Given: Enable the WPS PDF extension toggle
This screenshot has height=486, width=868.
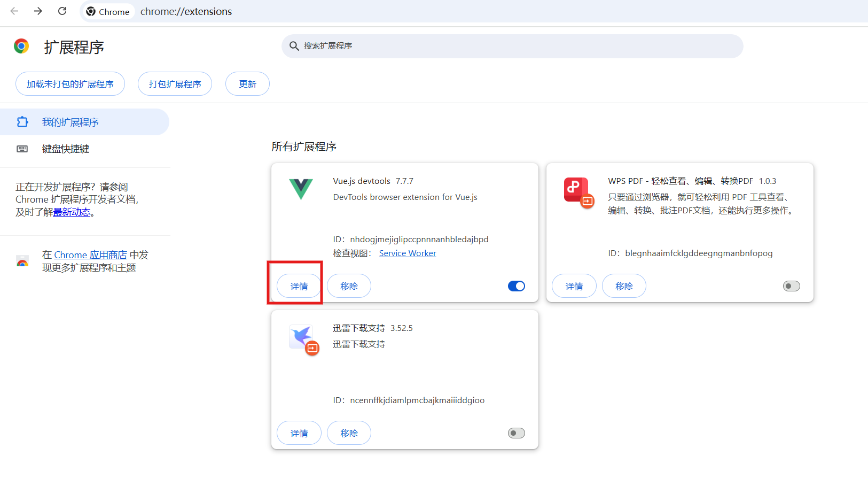Looking at the screenshot, I should click(x=792, y=286).
